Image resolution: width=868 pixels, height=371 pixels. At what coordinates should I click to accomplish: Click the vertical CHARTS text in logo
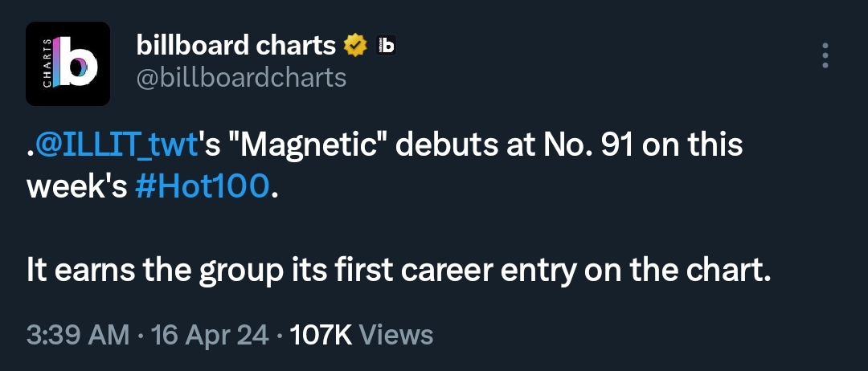(47, 63)
